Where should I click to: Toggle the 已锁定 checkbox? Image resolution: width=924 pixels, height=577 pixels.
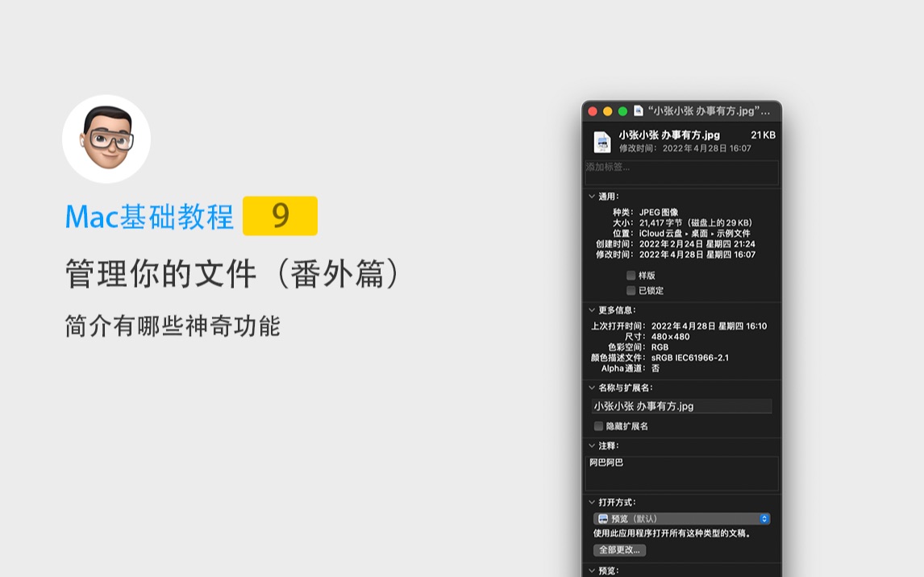point(631,290)
